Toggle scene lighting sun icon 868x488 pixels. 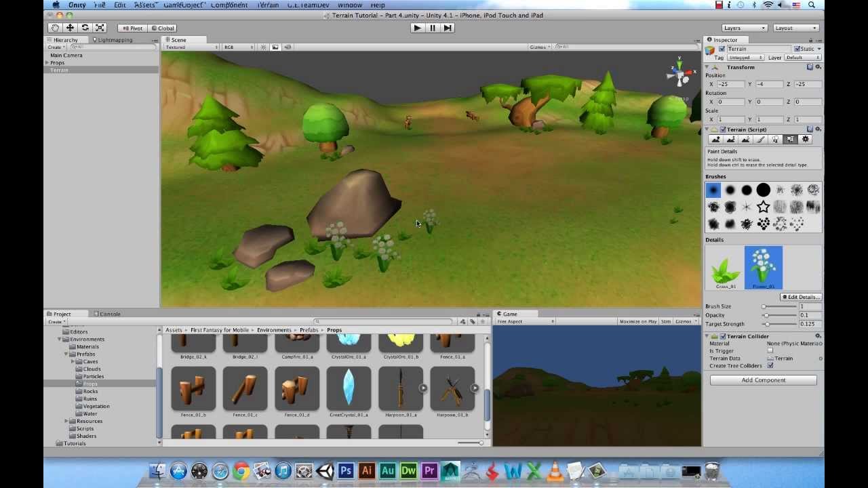pyautogui.click(x=264, y=47)
